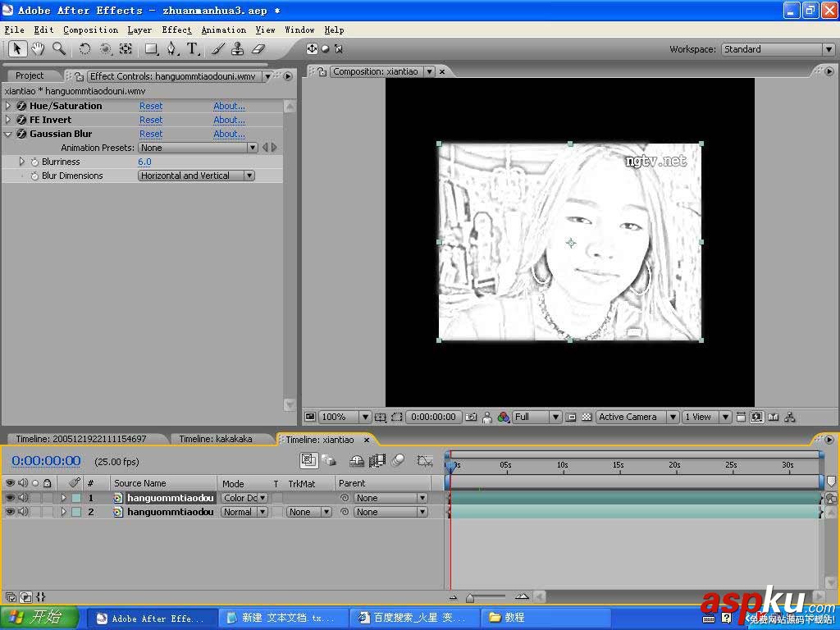The image size is (840, 630).
Task: Reset the Hue/Saturation effect
Action: (x=151, y=106)
